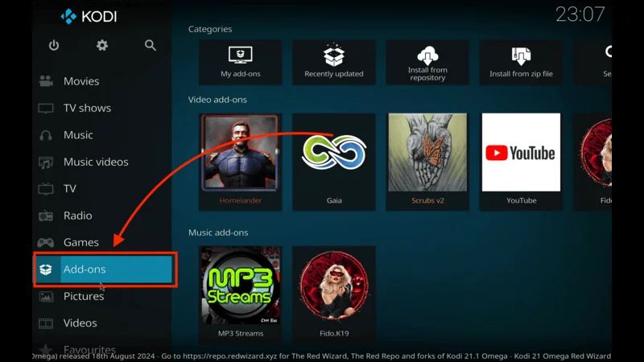Viewport: 644px width, 362px height.
Task: Click the Pictures icon
Action: (x=46, y=296)
